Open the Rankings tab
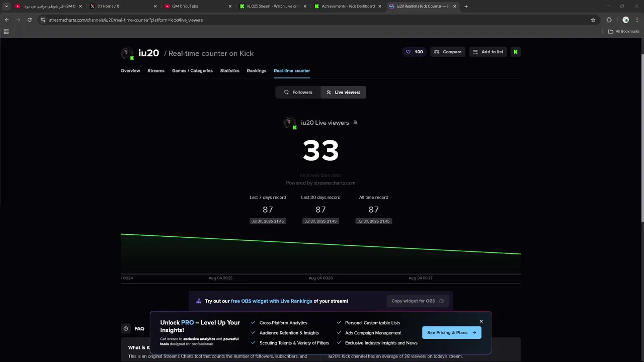 click(257, 70)
